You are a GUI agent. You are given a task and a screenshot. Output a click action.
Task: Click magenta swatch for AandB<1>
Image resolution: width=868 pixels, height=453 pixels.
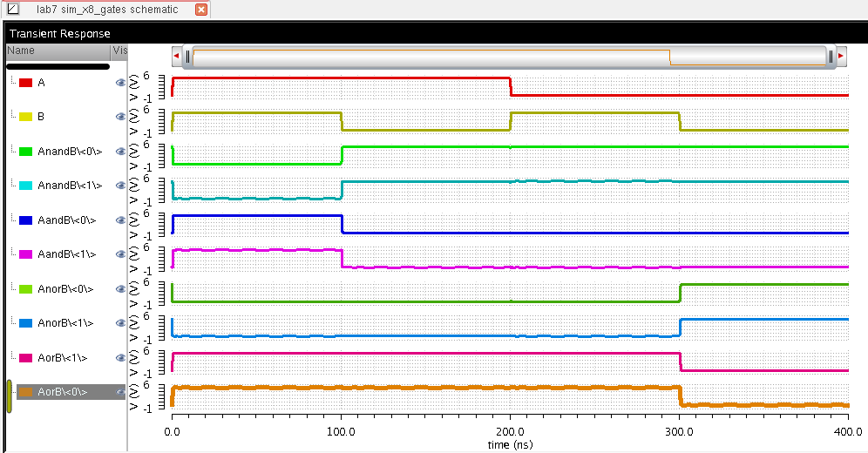25,254
